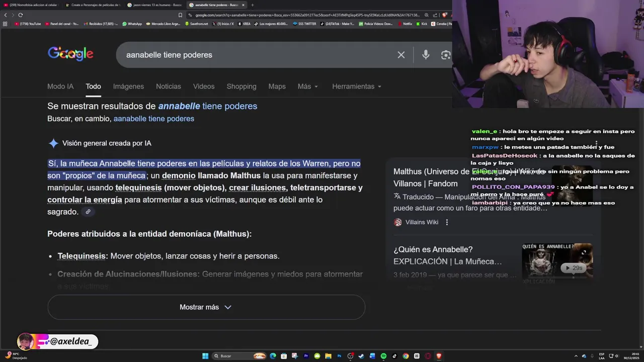The height and width of the screenshot is (362, 644).
Task: Open SSS TWITTER bookmark
Action: coord(305,24)
